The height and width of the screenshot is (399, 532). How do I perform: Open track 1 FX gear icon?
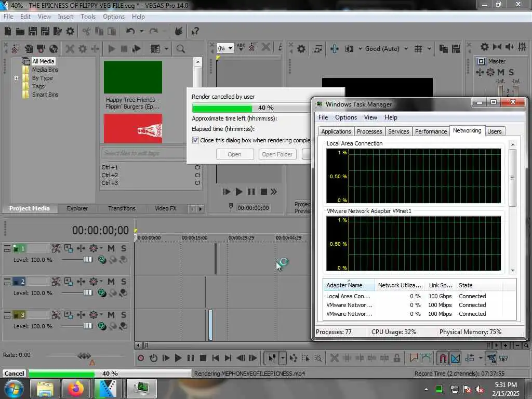[94, 248]
